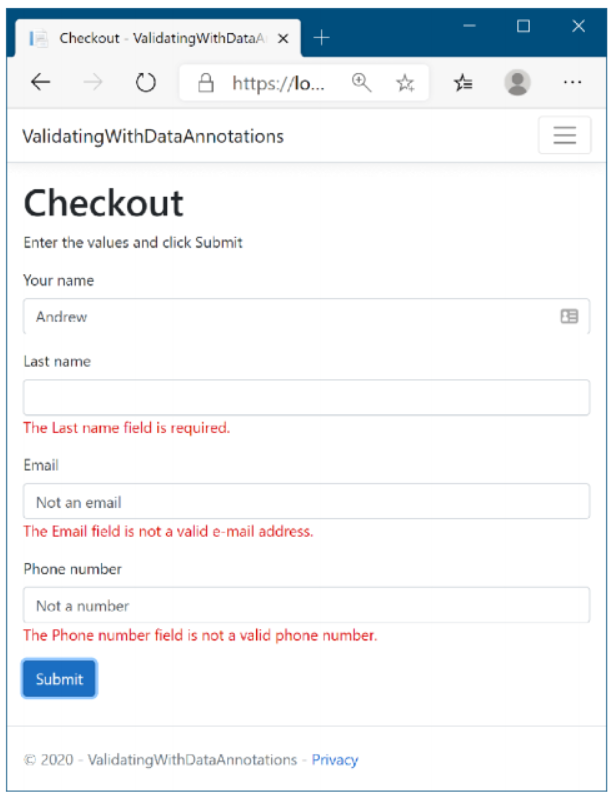Follow the Privacy footer link

335,760
